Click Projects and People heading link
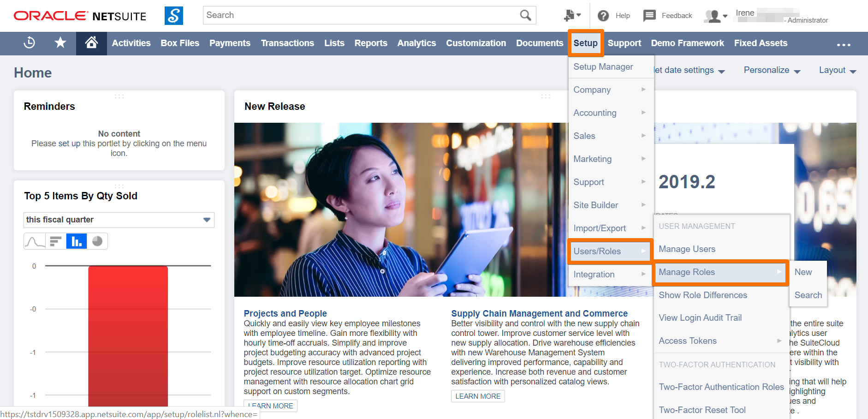 tap(285, 314)
